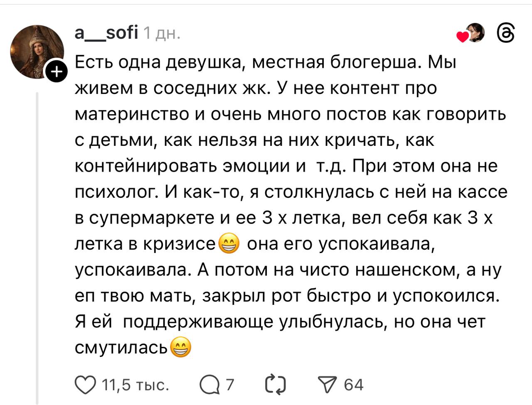The width and height of the screenshot is (532, 405).
Task: Click the red heart badge near the top-right avatar
Action: click(x=462, y=37)
